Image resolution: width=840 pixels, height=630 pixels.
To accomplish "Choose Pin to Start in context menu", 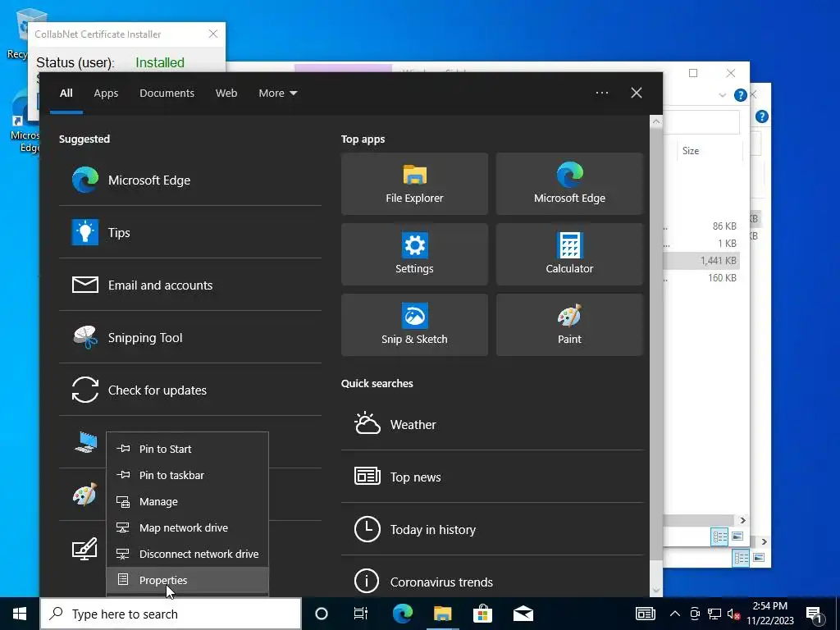I will point(188,449).
